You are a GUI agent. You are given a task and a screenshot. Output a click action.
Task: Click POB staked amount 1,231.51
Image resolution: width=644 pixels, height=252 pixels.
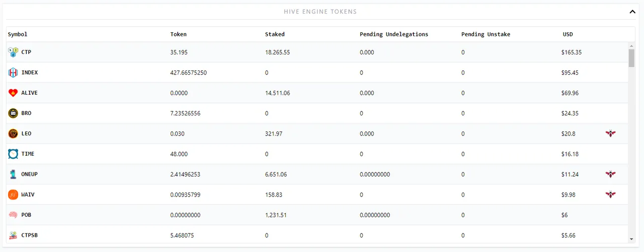(x=276, y=215)
